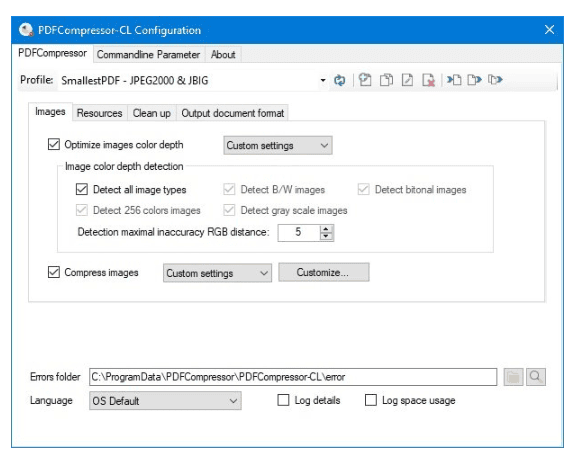Decrease RGB distance with down arrow

tap(326, 236)
